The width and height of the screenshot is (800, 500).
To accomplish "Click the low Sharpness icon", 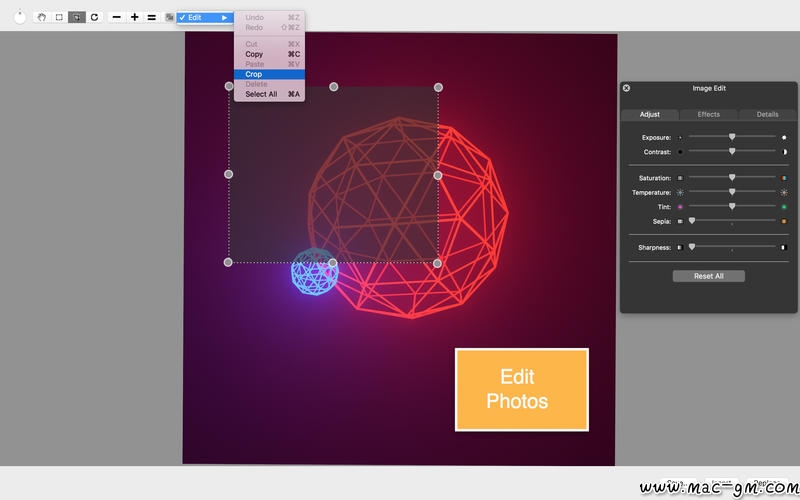I will 680,247.
